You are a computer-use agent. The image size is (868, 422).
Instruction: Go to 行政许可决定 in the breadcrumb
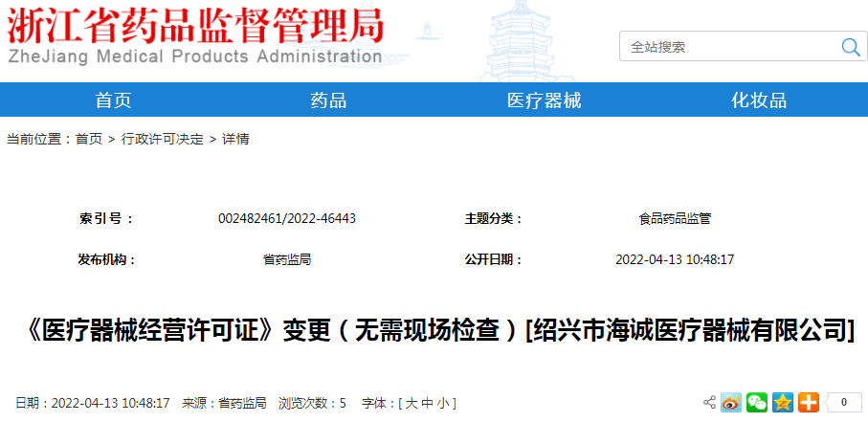(162, 139)
